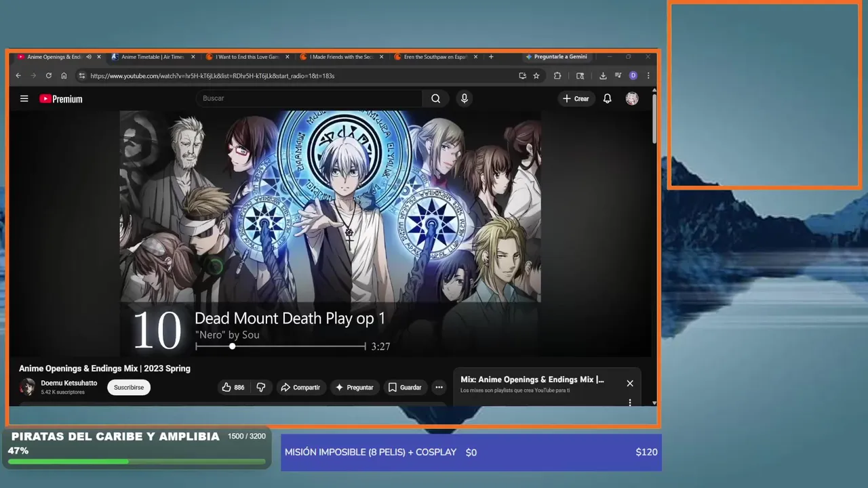The height and width of the screenshot is (488, 868).
Task: Switch to 'I Made Friends with the Sec' tab
Action: click(341, 57)
